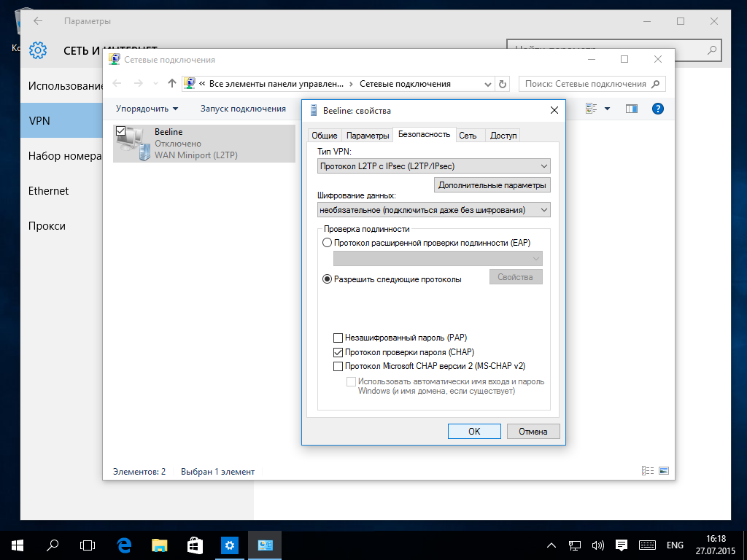
Task: Select VPN in Параметры sidebar
Action: 61,121
